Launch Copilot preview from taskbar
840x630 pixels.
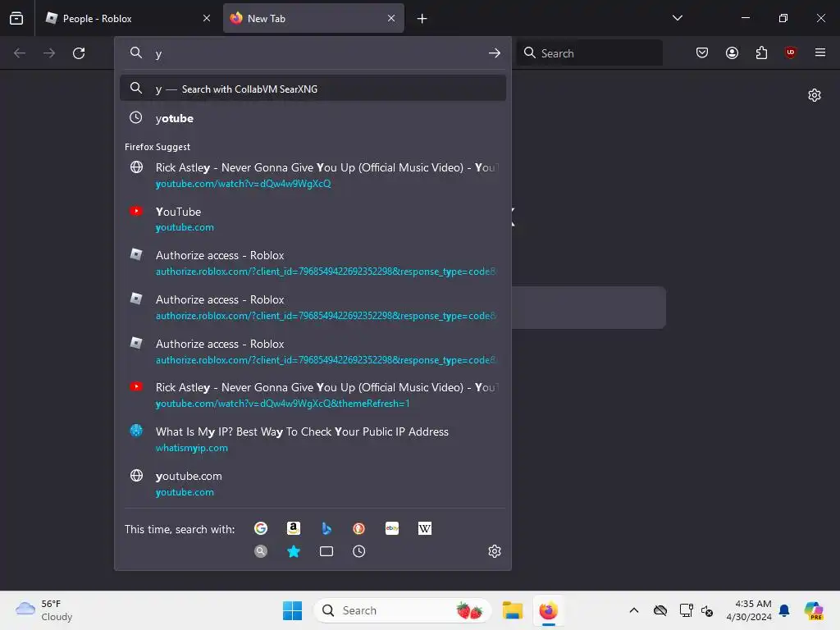(813, 610)
